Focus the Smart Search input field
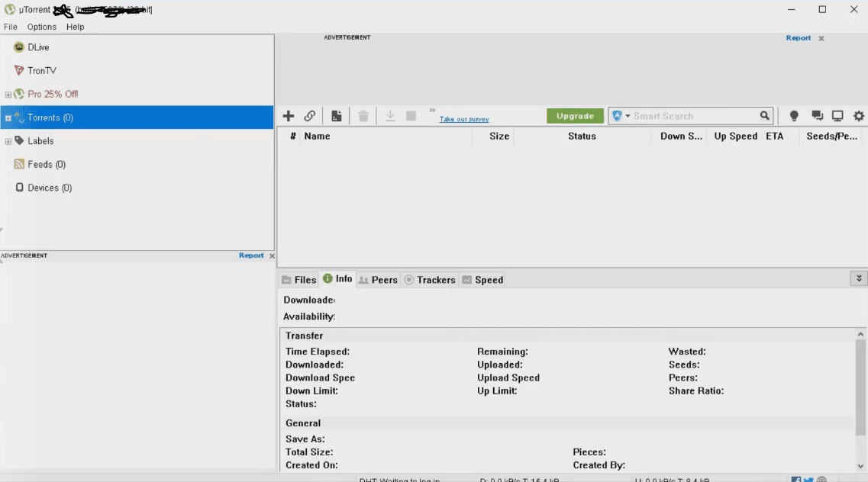 pos(695,116)
